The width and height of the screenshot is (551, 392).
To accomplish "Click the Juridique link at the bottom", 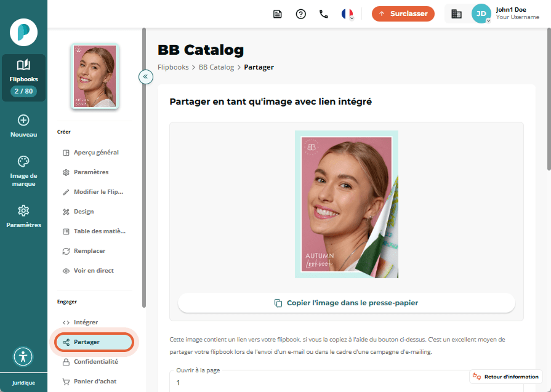I will click(23, 383).
